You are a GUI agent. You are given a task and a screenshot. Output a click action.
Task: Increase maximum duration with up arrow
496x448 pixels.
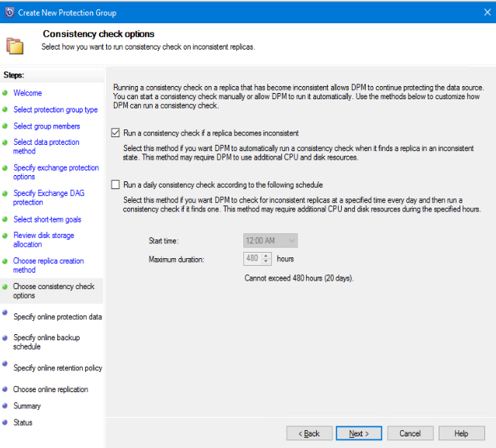pos(267,255)
